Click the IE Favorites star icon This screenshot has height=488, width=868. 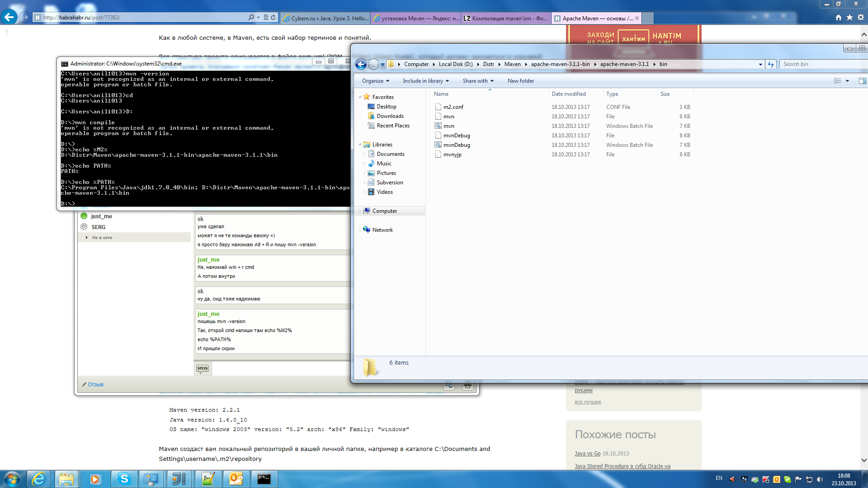pos(849,18)
